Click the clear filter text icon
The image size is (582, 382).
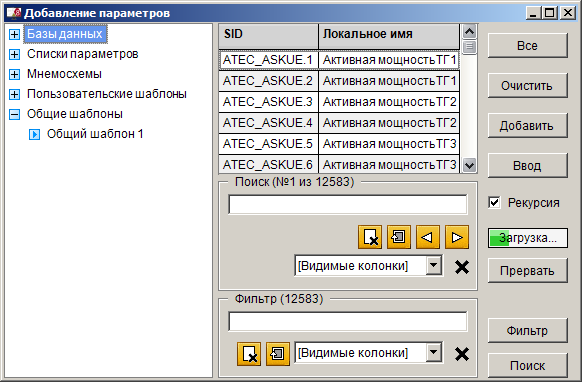click(x=249, y=354)
